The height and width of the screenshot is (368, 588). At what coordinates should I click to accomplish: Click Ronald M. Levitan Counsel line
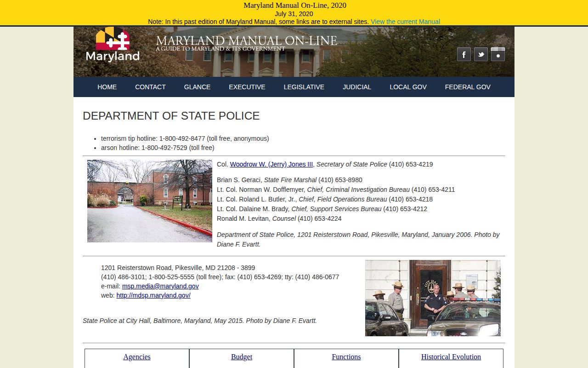(279, 218)
